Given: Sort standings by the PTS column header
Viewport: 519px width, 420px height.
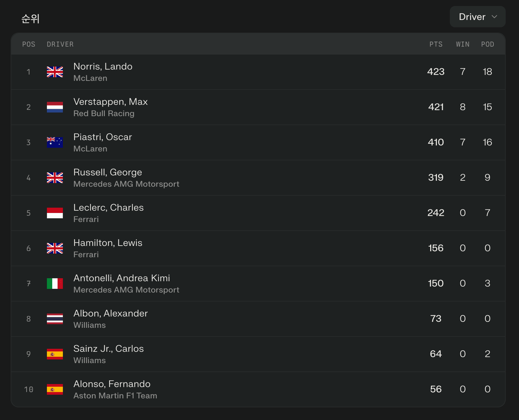Looking at the screenshot, I should point(436,44).
